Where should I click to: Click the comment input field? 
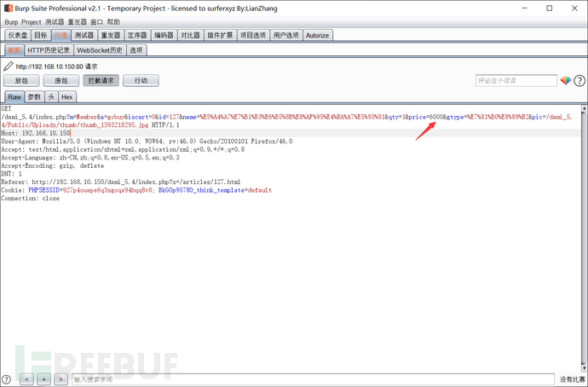click(x=516, y=81)
